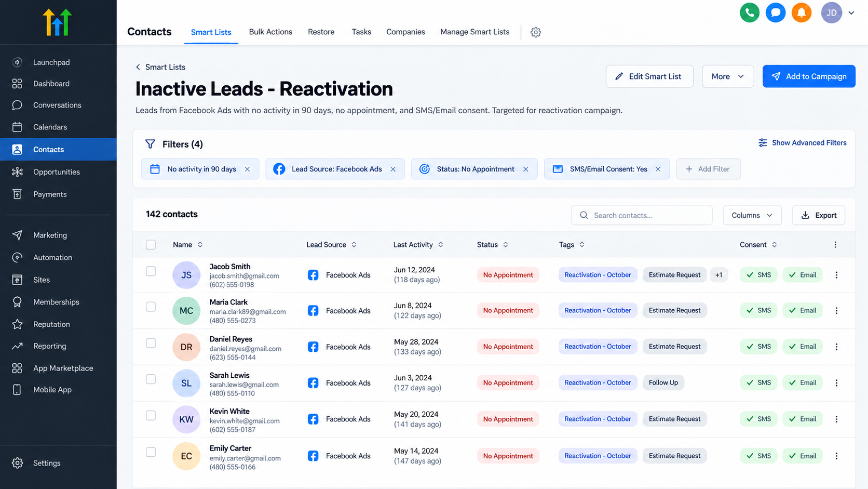Remove the Status No Appointment filter
Image resolution: width=868 pixels, height=489 pixels.
[x=526, y=169]
